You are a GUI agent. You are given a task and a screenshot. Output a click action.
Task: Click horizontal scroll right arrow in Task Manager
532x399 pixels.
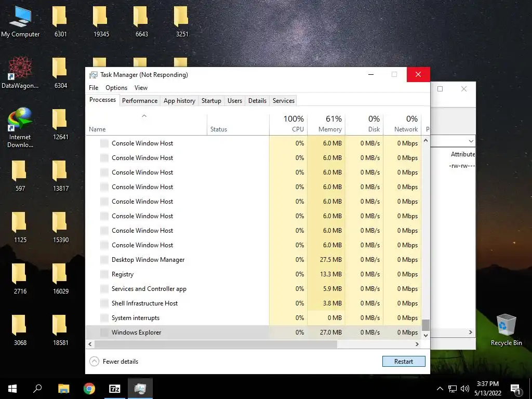(x=417, y=344)
